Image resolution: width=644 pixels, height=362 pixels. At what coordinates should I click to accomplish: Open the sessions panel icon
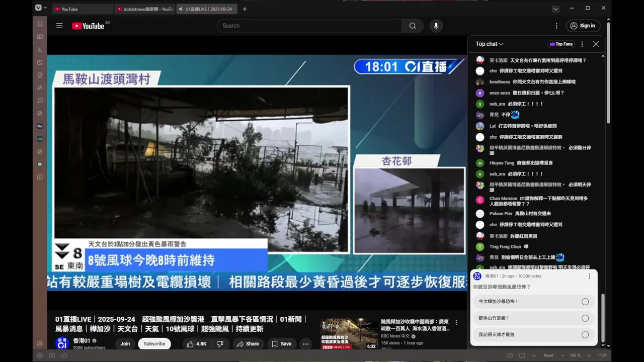point(40,101)
